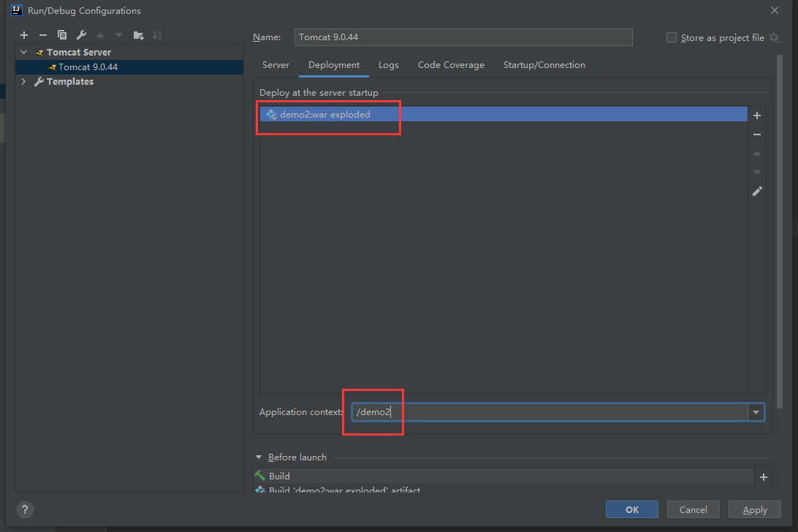This screenshot has width=798, height=532.
Task: Click the gear beside Store as project file
Action: pyautogui.click(x=774, y=38)
